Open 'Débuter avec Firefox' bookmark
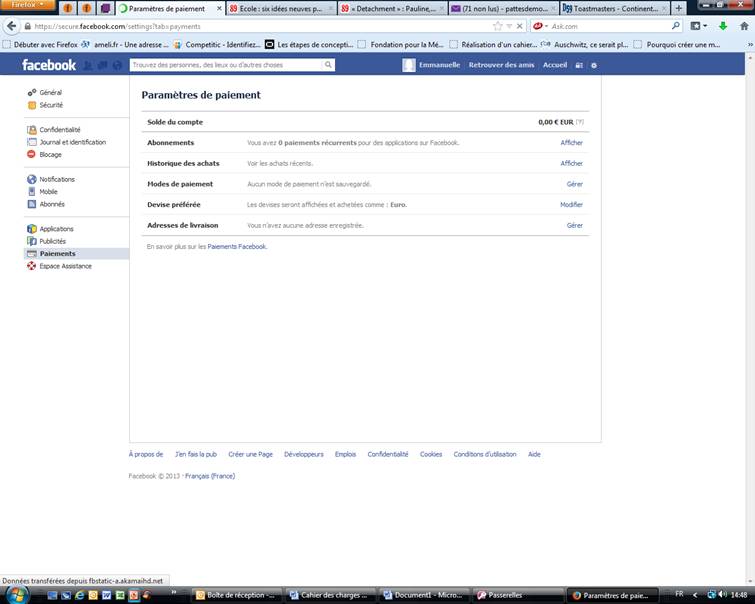Screen dimensions: 755x604 40,45
